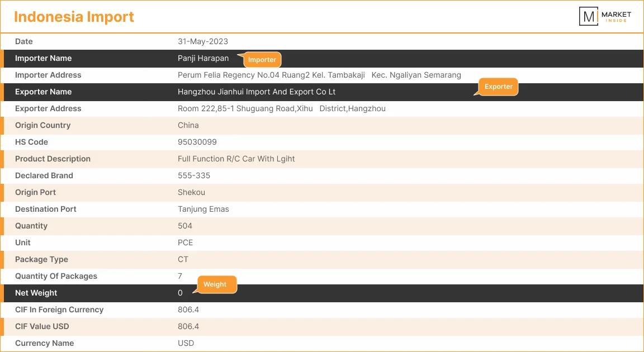Select the Date field label
Screen dimensions: 644x352
(23, 41)
